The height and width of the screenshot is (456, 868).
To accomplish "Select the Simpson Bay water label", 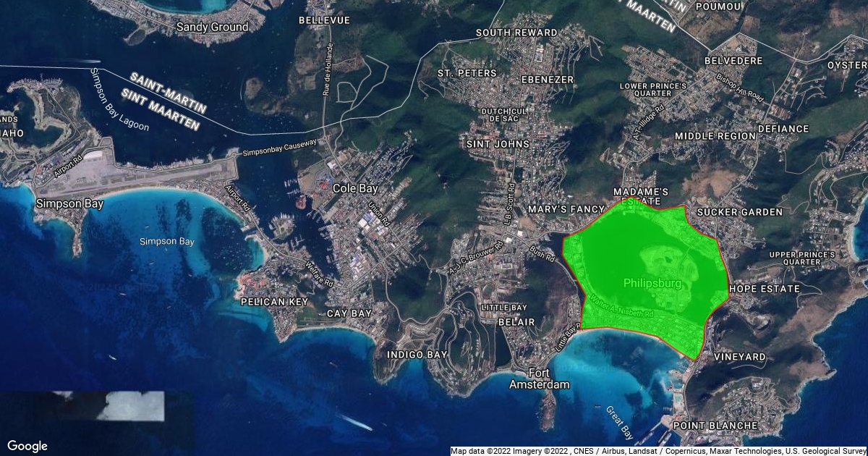I will coord(166,241).
